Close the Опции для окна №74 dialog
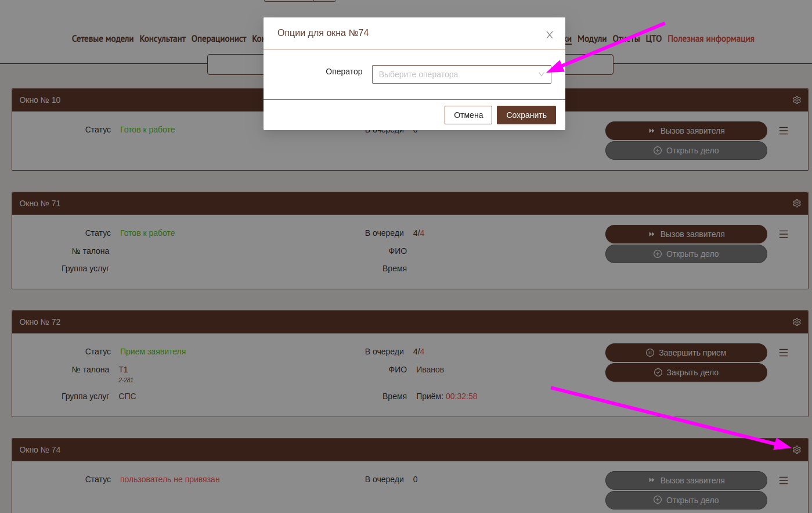This screenshot has width=812, height=513. 549,35
